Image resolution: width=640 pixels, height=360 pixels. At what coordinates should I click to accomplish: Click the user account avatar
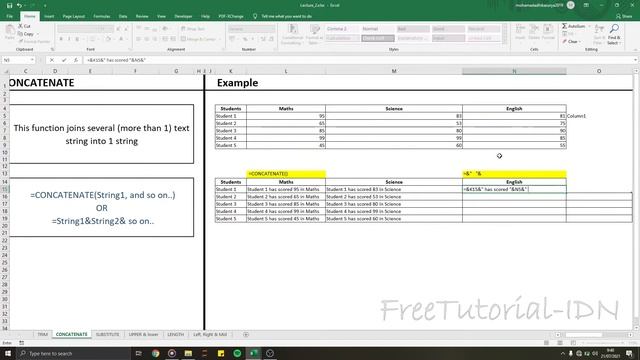[x=571, y=5]
